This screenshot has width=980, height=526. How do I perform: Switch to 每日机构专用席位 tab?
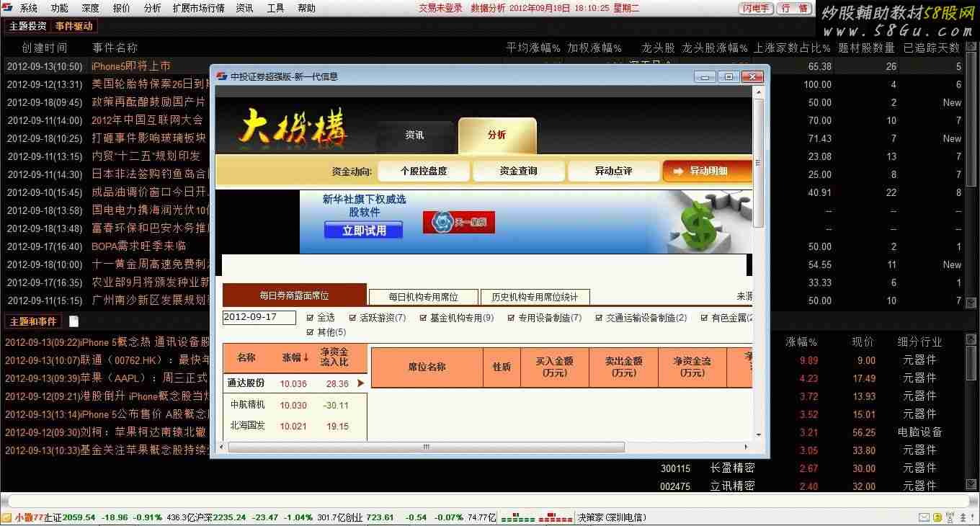pyautogui.click(x=424, y=297)
